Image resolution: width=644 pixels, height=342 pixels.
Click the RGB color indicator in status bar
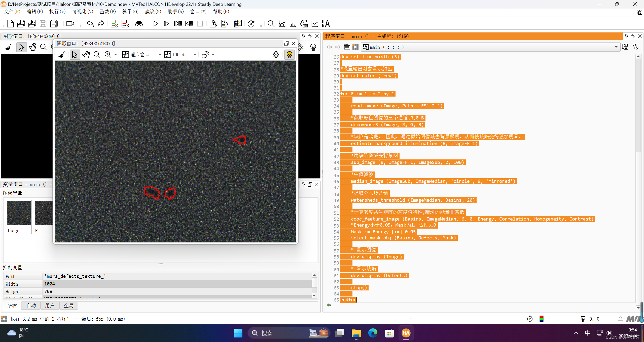tap(542, 319)
